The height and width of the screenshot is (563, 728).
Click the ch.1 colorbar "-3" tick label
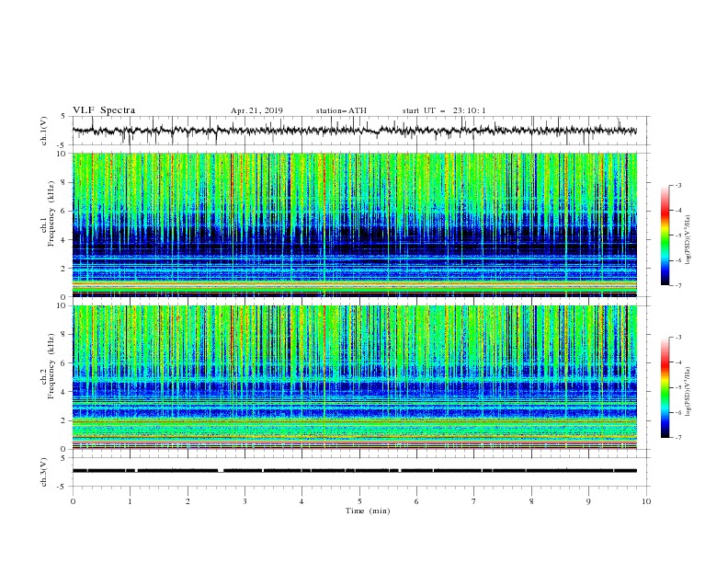tap(677, 185)
